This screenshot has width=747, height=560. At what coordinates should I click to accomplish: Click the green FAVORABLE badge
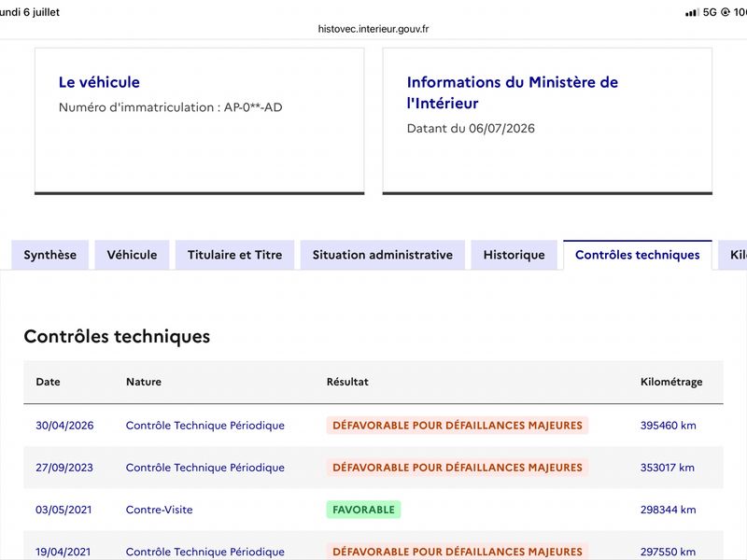363,510
